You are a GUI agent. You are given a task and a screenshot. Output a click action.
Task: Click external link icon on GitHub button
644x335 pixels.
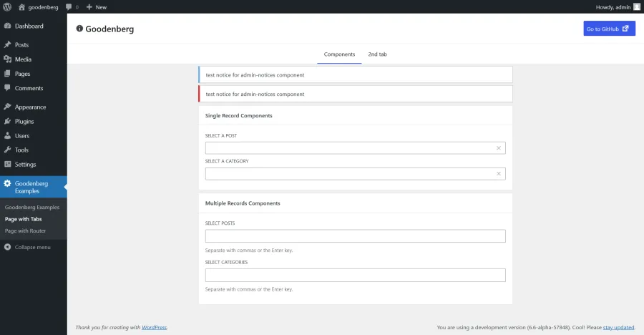click(x=625, y=29)
